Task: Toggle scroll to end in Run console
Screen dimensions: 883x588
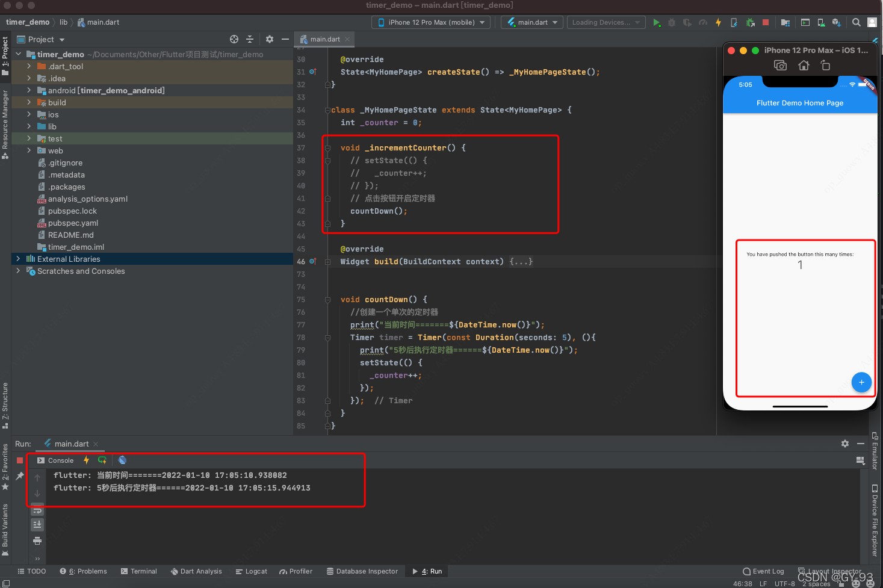Action: [37, 525]
